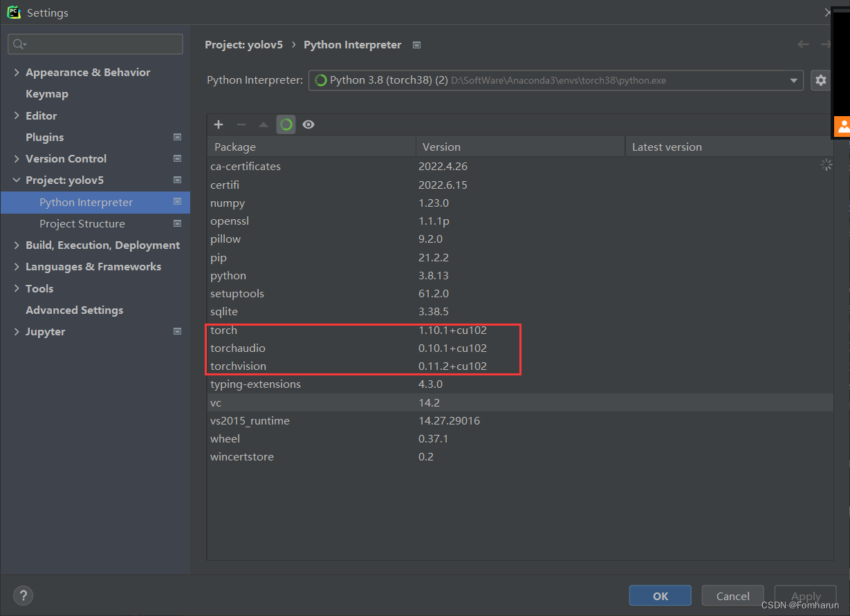Screen dimensions: 850x616
Task: Click the OK button
Action: point(660,596)
